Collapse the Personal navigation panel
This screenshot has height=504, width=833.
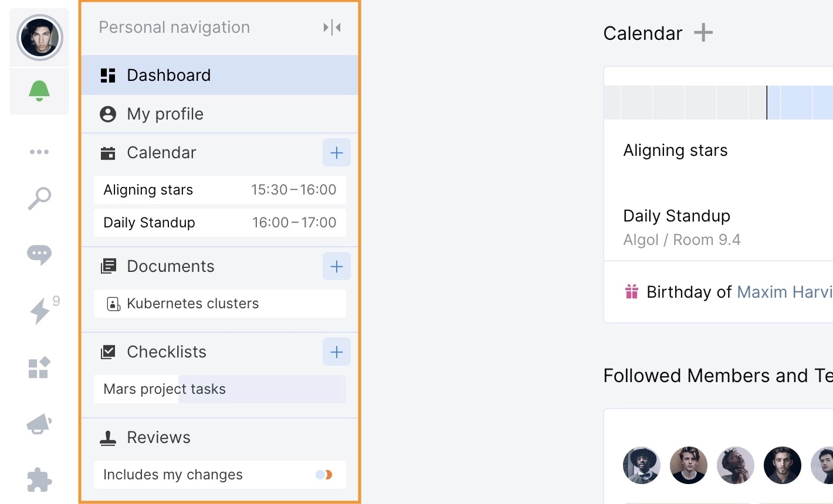point(332,28)
